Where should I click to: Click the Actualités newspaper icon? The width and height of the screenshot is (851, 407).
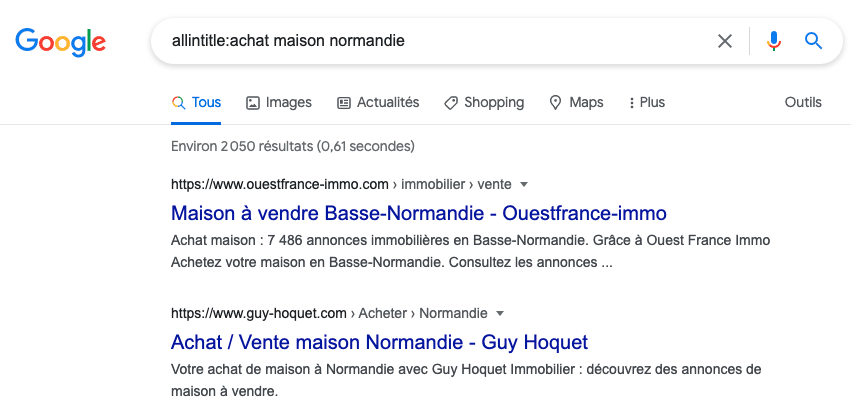pos(344,103)
